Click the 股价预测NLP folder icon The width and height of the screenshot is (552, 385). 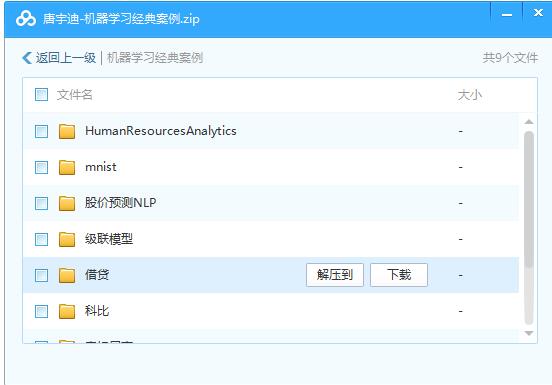[x=67, y=203]
